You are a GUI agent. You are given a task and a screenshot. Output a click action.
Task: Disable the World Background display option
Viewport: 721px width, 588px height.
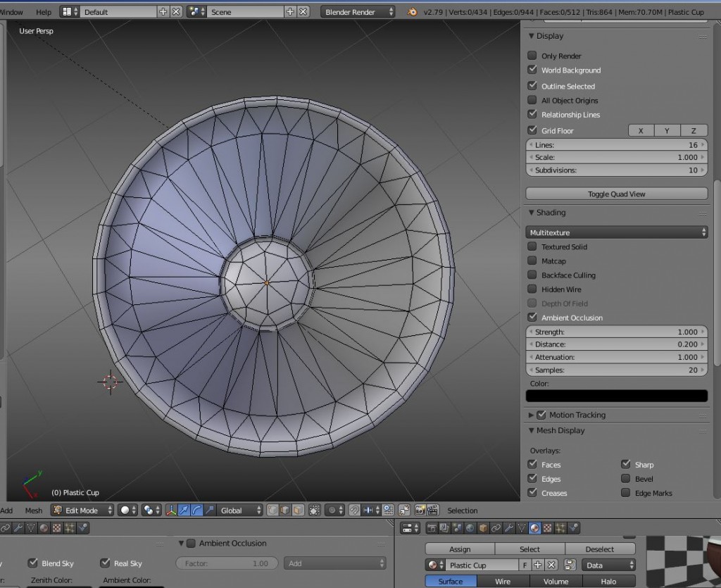[532, 70]
